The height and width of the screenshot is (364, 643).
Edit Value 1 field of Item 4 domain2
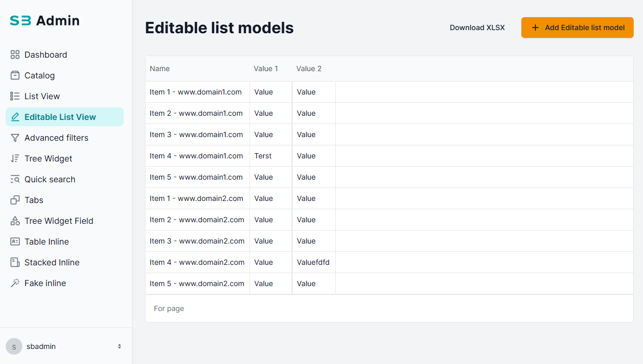click(271, 262)
